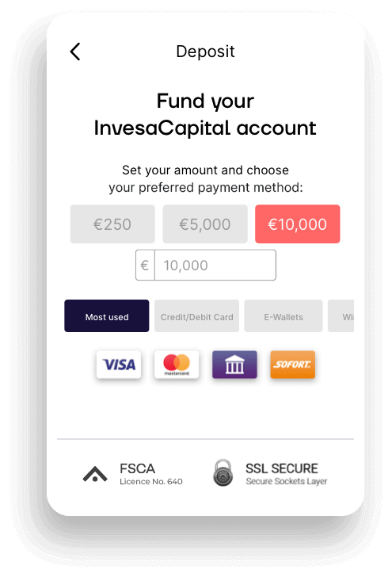This screenshot has height=577, width=392.
Task: Choose the VISA payment icon
Action: [119, 365]
